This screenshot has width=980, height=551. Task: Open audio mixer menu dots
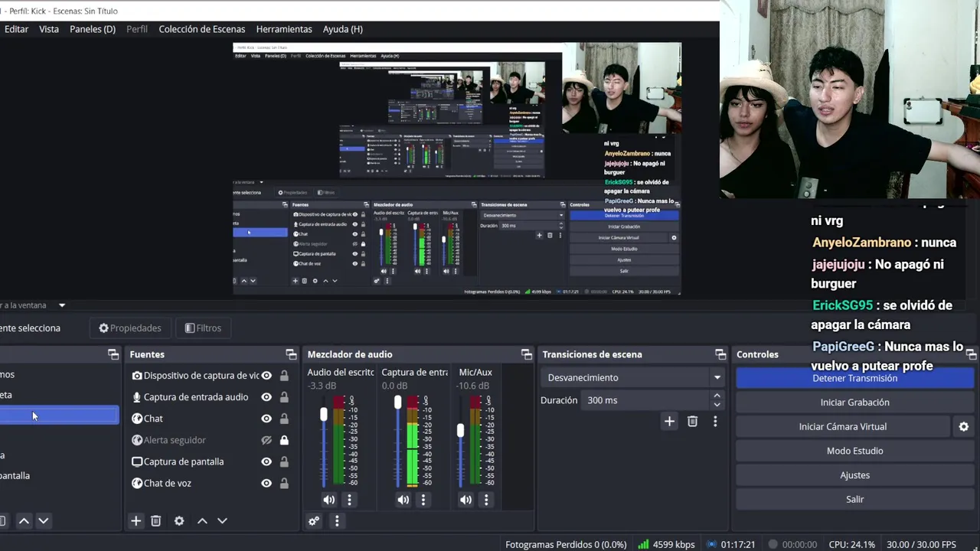tap(337, 521)
